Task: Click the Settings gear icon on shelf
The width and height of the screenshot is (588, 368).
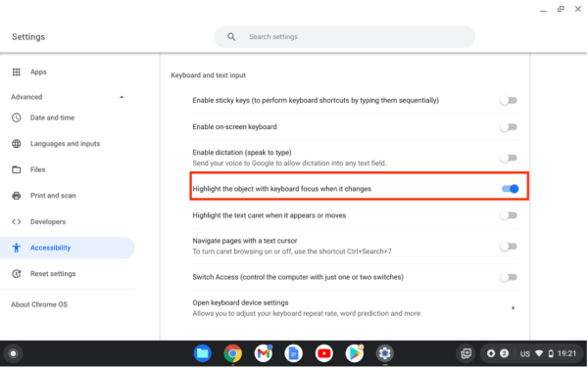Action: click(x=385, y=353)
